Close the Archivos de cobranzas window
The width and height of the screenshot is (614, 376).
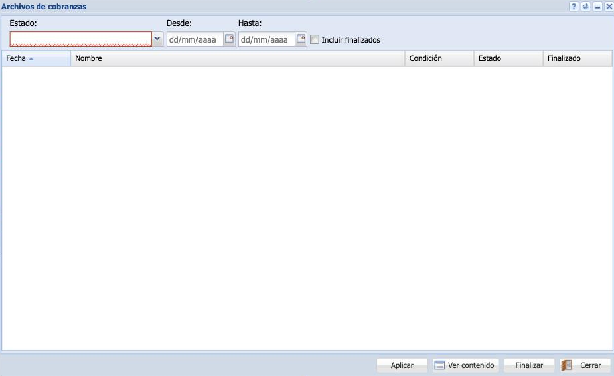click(609, 6)
